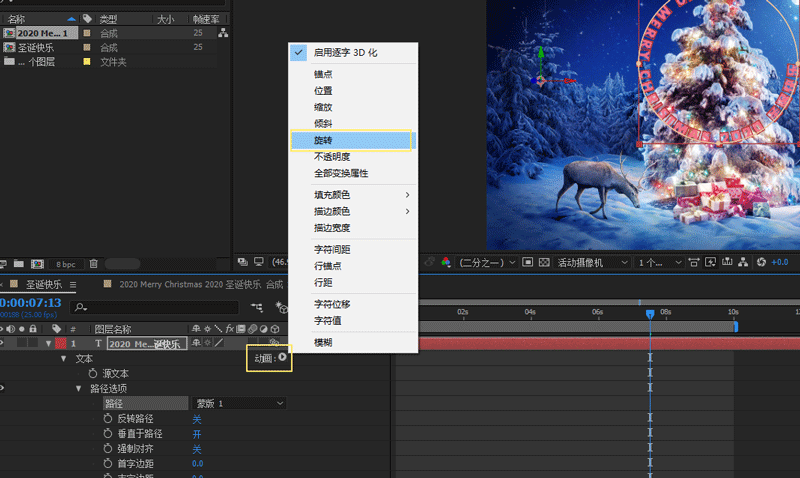Sort project items by 名称 column
This screenshot has height=478, width=800.
[17, 19]
